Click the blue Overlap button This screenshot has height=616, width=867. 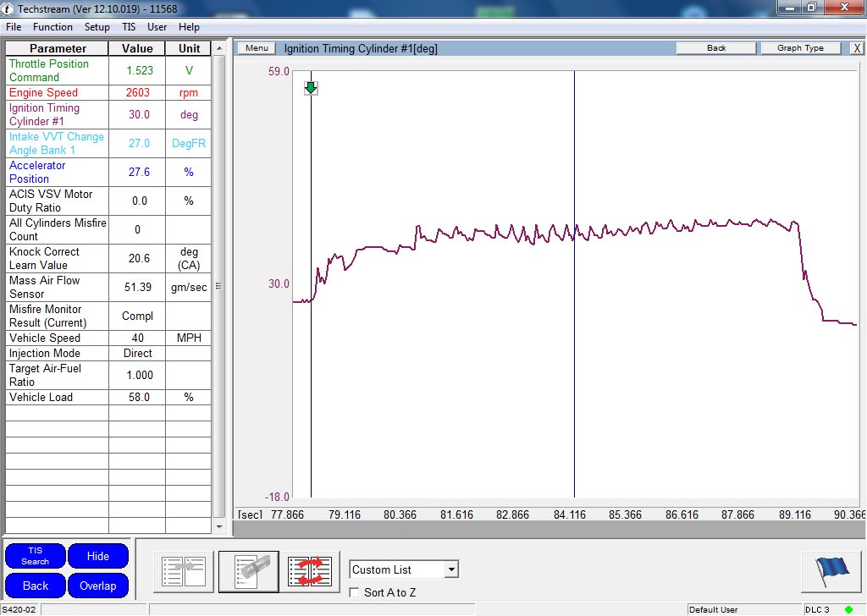click(x=98, y=586)
